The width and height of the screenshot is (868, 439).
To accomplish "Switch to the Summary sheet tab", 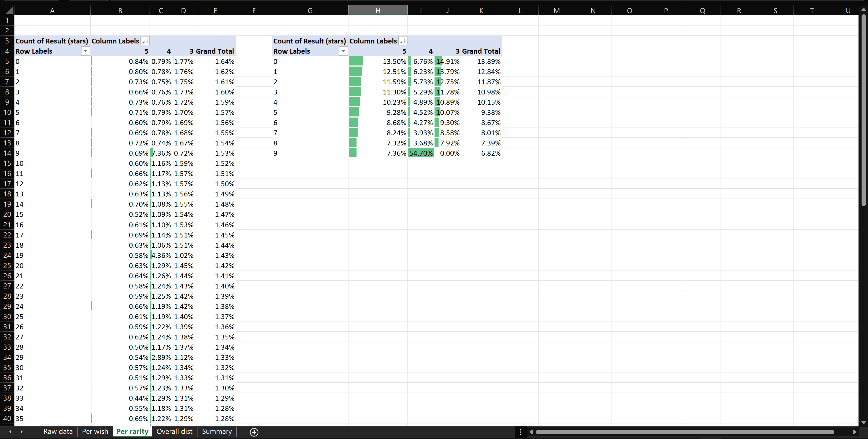I will (217, 431).
